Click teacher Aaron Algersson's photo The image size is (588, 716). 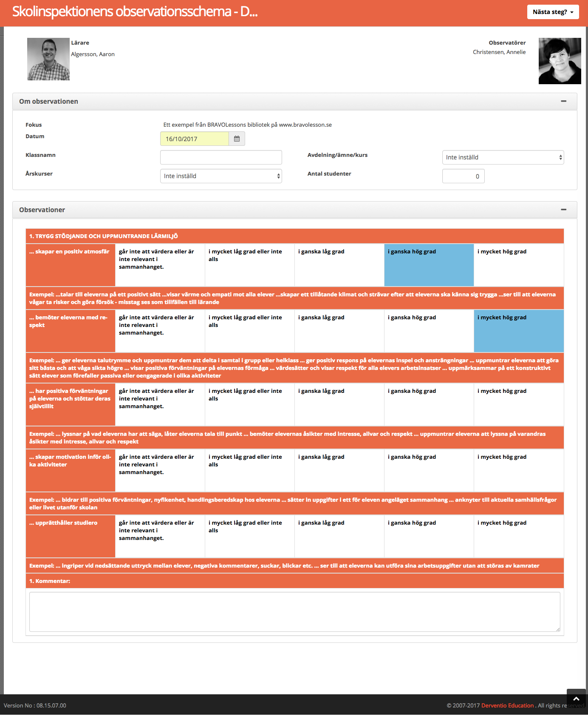point(48,59)
